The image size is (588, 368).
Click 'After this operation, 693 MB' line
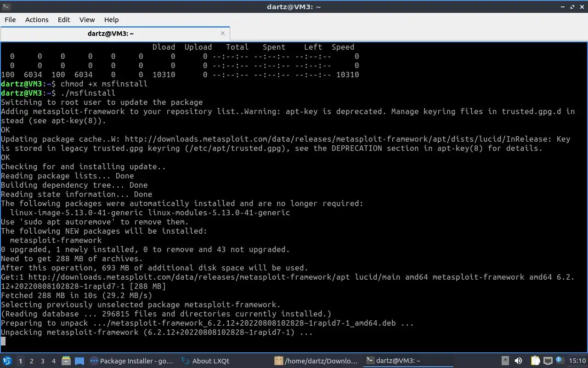coord(154,268)
